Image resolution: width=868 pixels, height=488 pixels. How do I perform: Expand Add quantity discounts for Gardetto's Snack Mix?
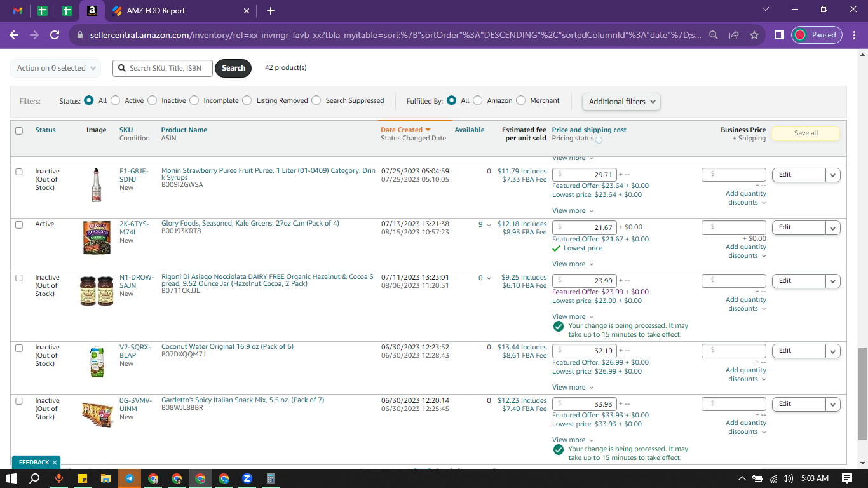746,427
